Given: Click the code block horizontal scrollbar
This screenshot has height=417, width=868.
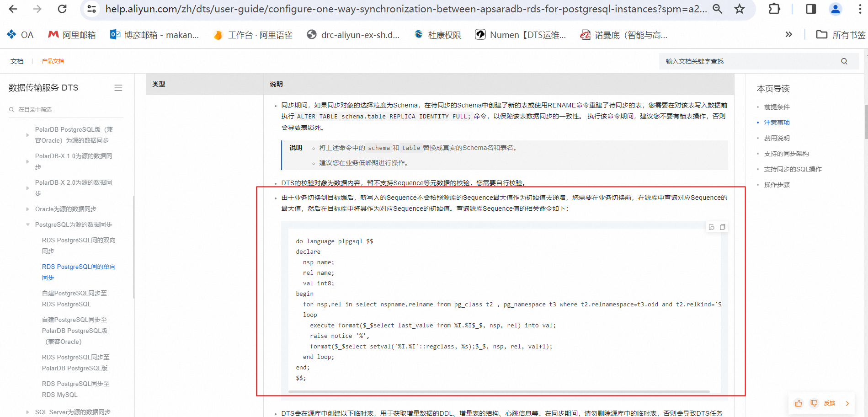Looking at the screenshot, I should pyautogui.click(x=499, y=392).
